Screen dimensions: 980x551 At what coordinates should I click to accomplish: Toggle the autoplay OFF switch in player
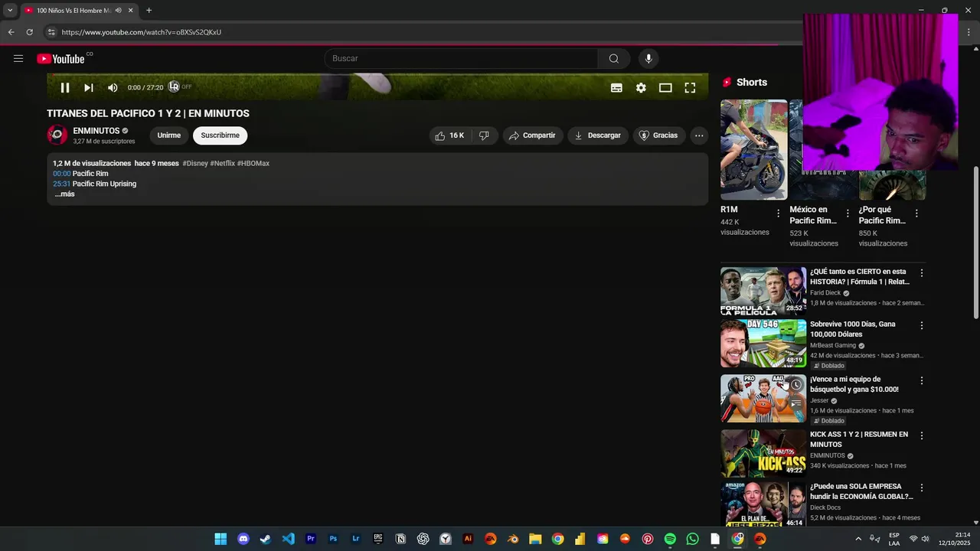click(x=180, y=86)
